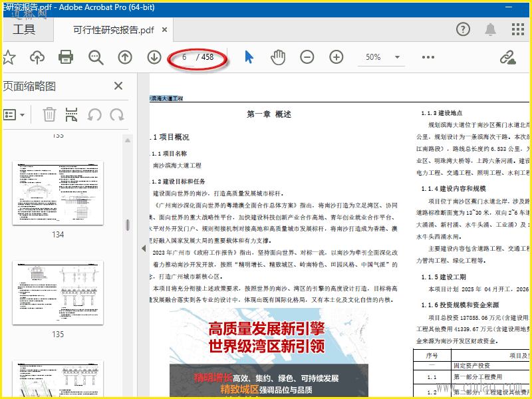Image resolution: width=532 pixels, height=399 pixels.
Task: Switch to 可行性研究报告.pdf tab
Action: click(113, 30)
